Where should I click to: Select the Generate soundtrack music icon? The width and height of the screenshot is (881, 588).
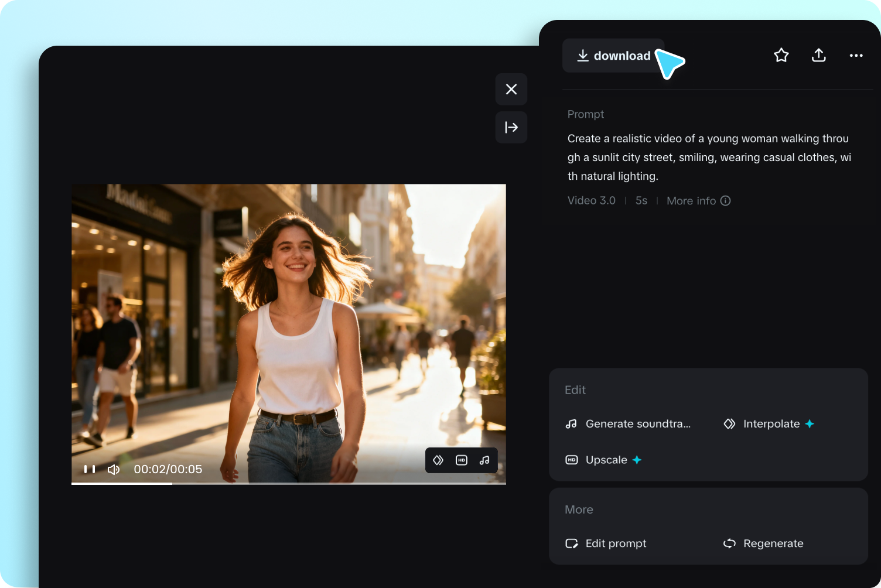(571, 423)
